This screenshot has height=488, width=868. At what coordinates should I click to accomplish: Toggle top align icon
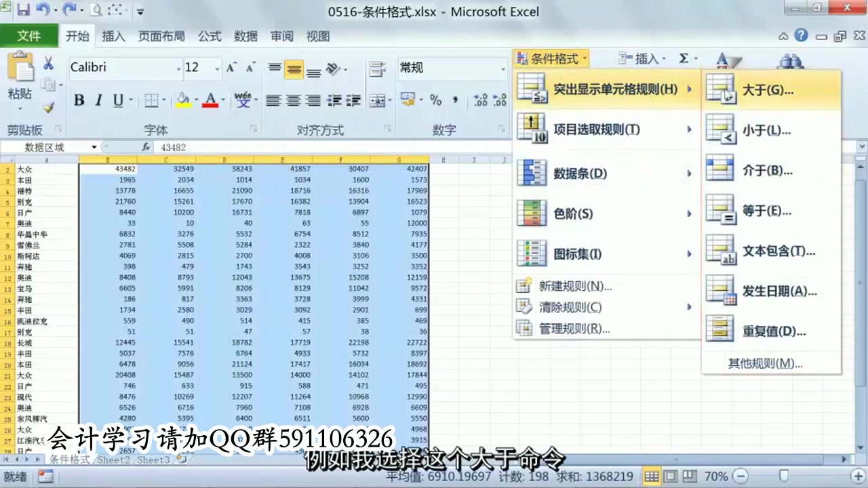(x=274, y=68)
